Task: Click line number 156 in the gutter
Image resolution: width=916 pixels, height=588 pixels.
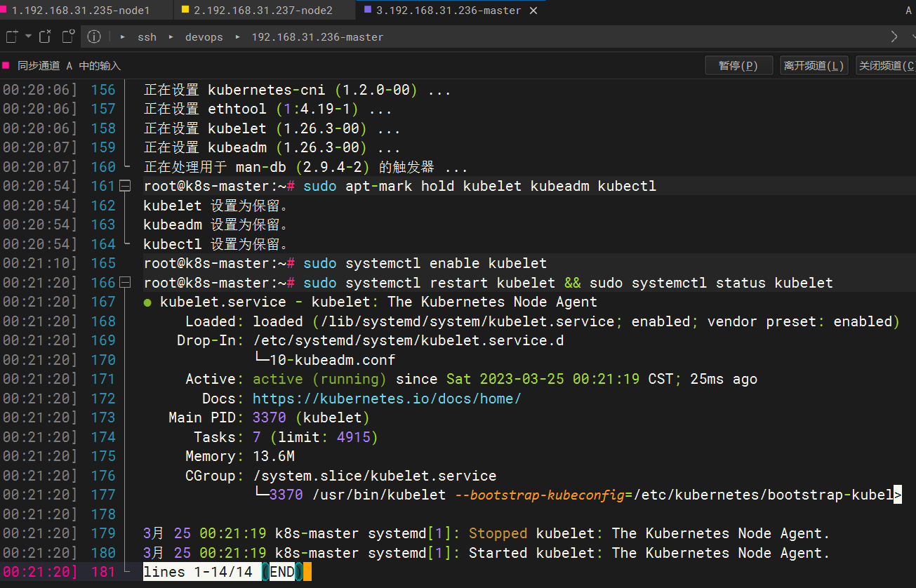Action: [x=103, y=90]
